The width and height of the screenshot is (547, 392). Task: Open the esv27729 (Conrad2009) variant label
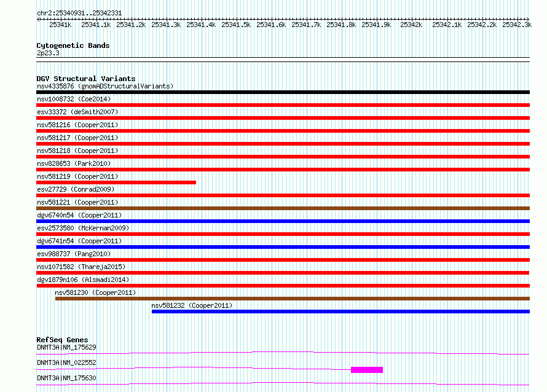point(76,189)
